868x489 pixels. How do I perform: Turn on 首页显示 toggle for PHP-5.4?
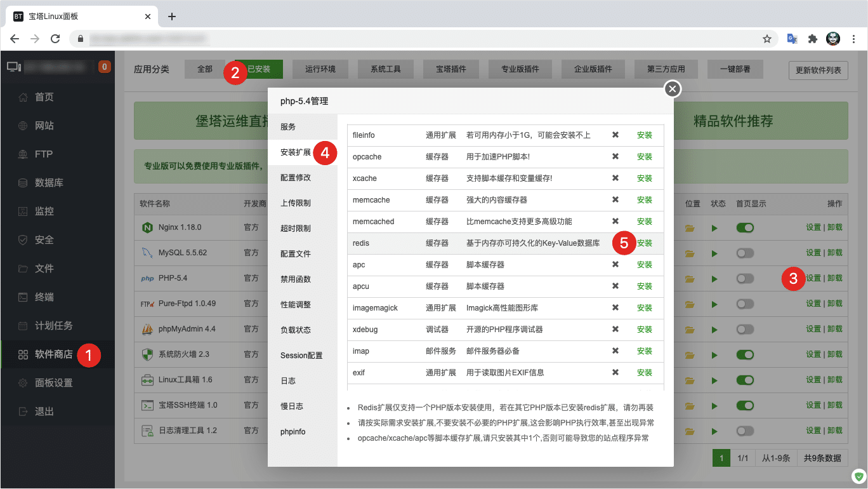[x=745, y=278]
